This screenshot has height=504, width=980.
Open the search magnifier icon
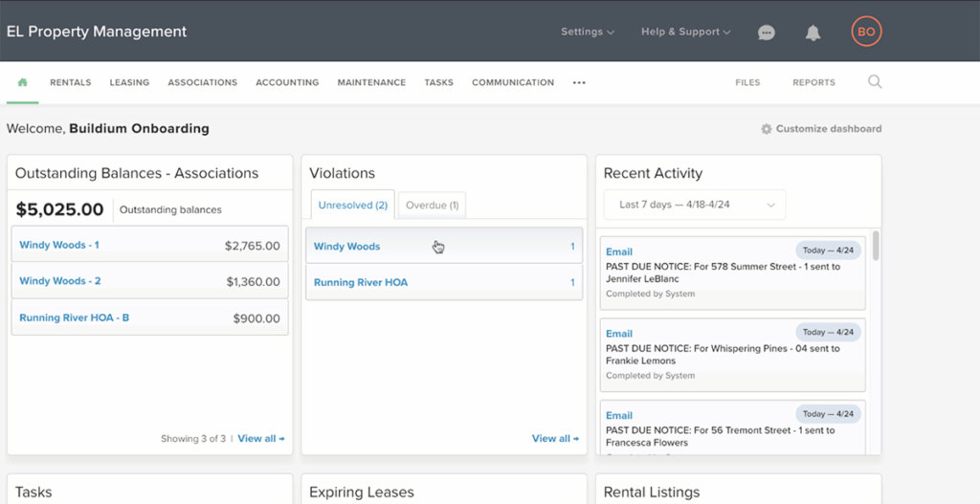point(874,82)
